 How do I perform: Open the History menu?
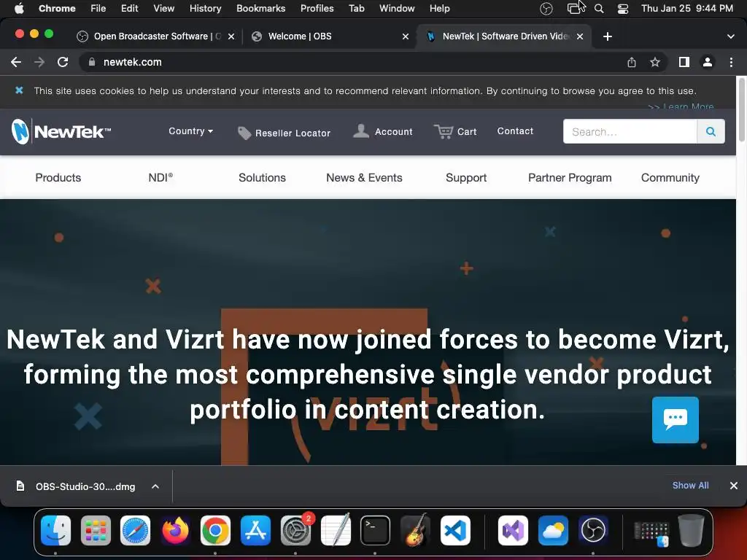[x=205, y=8]
